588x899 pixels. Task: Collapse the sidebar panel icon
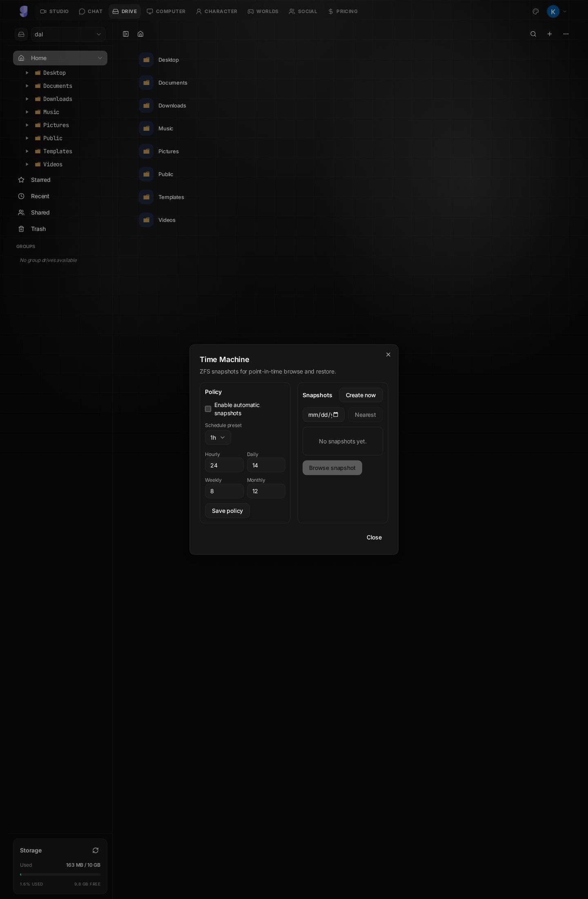pos(126,34)
